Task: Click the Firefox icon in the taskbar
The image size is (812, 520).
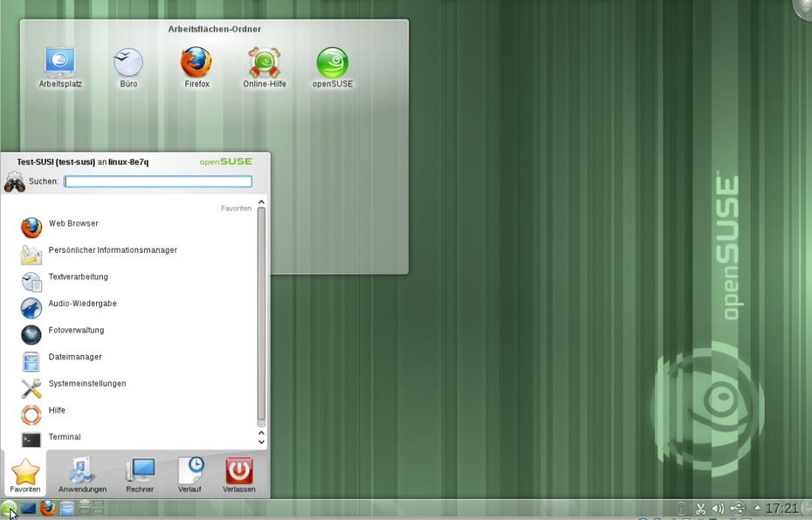Action: point(47,509)
